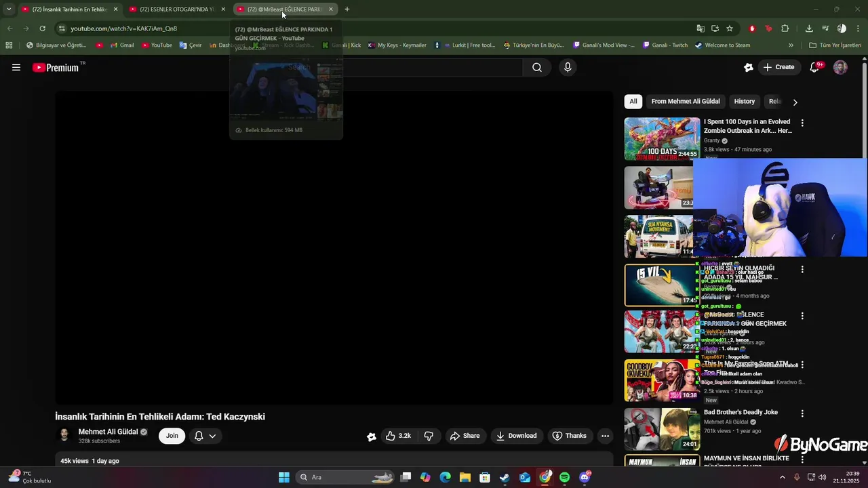Open options for ADADA 15 YIL video
The image size is (868, 488).
pyautogui.click(x=802, y=270)
